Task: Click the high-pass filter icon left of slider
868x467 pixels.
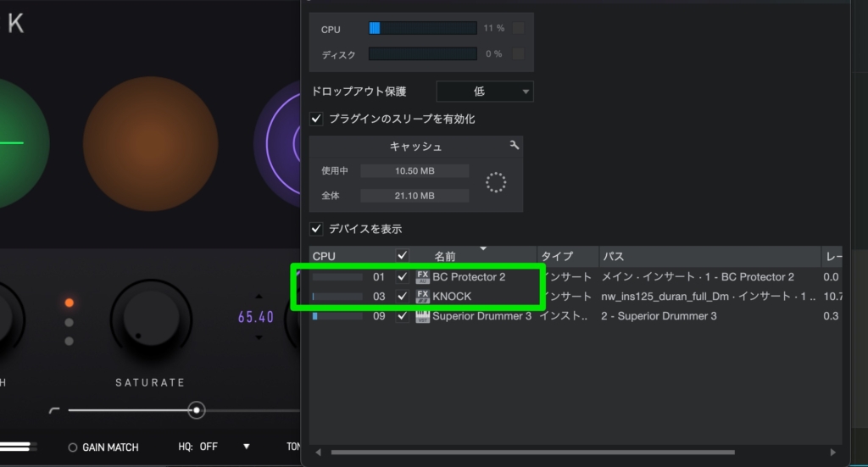Action: pos(55,410)
